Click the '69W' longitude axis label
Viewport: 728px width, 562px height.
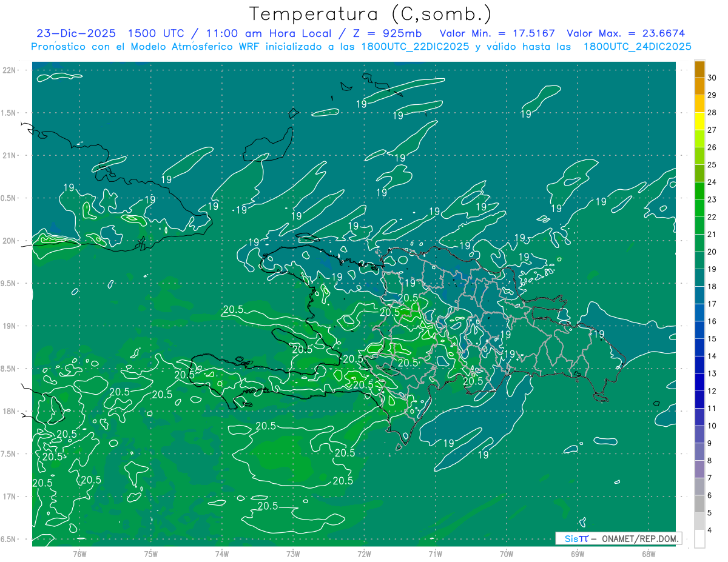click(x=577, y=554)
